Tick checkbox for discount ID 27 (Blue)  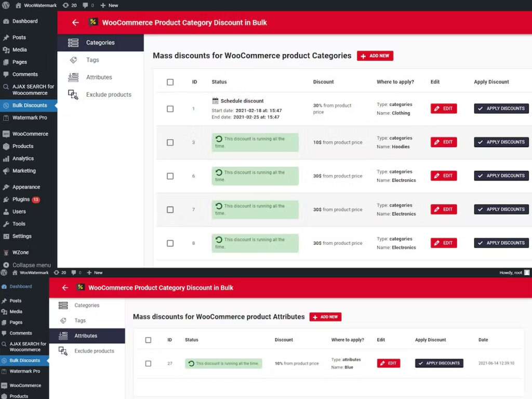pyautogui.click(x=148, y=363)
